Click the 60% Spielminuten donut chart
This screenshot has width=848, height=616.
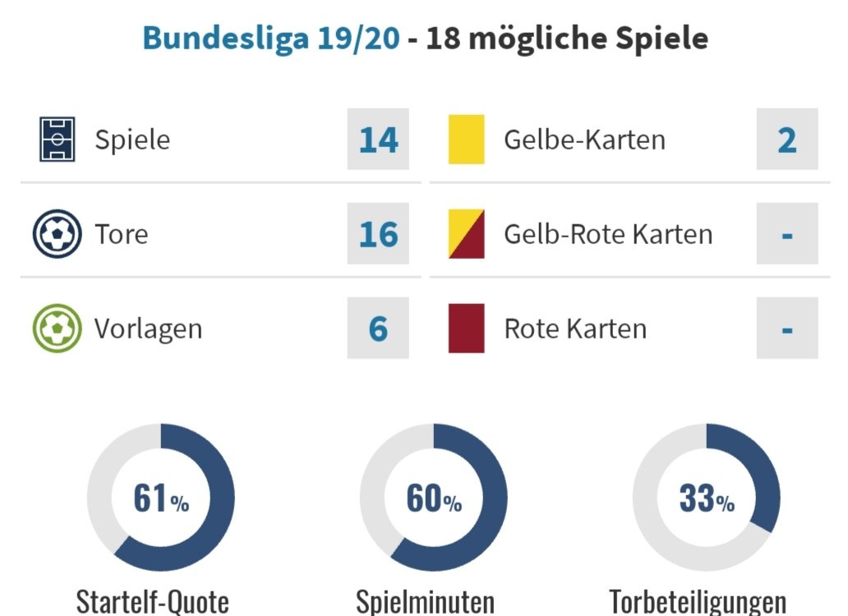pos(434,497)
